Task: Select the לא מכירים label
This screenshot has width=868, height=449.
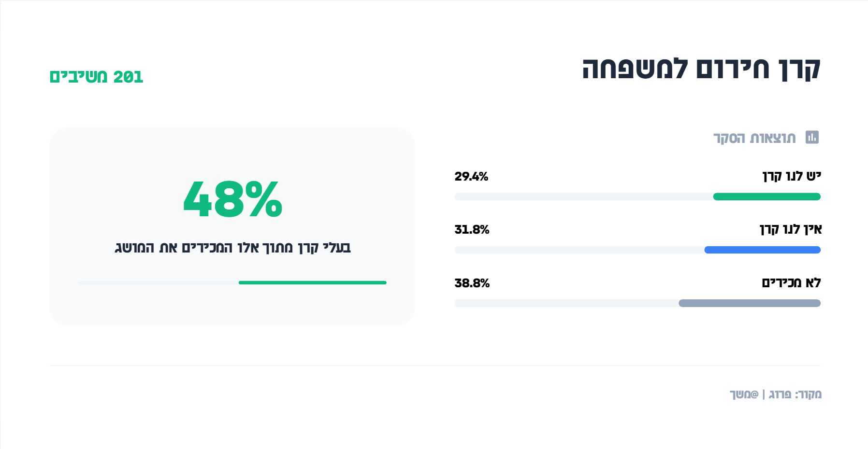Action: click(x=791, y=283)
